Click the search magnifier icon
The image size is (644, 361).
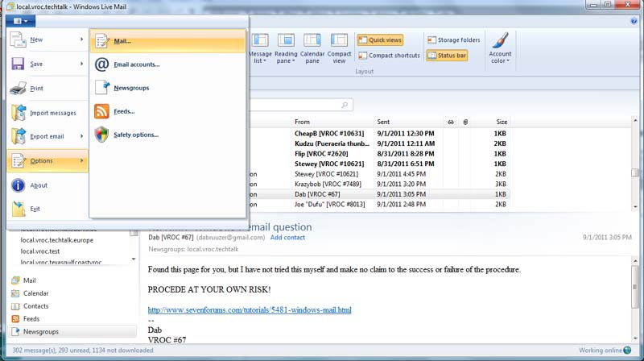(x=345, y=105)
